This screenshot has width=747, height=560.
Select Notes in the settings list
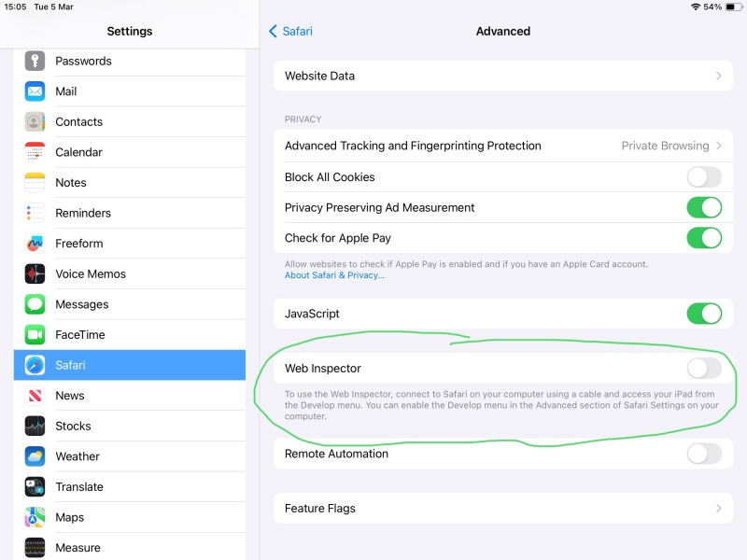(x=71, y=183)
